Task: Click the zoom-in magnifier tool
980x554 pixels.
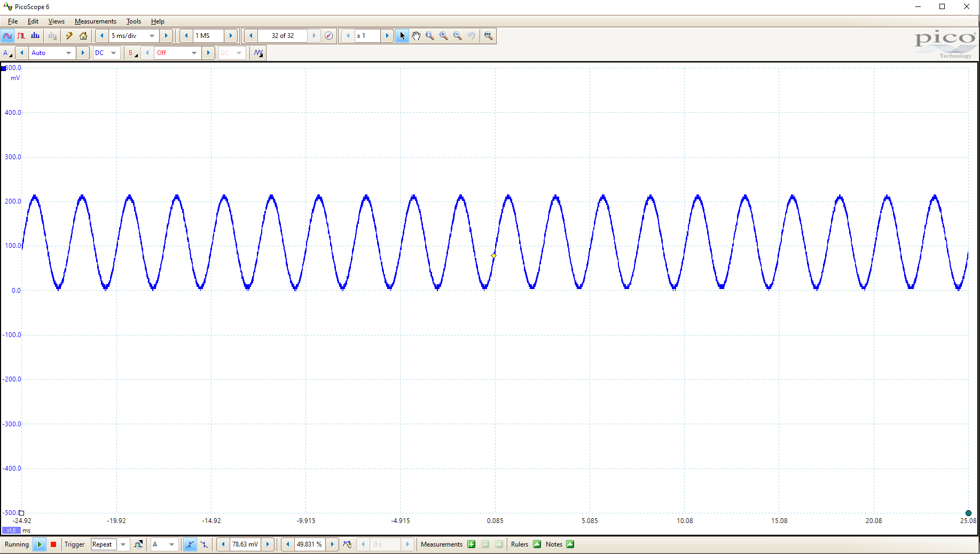Action: click(x=444, y=36)
